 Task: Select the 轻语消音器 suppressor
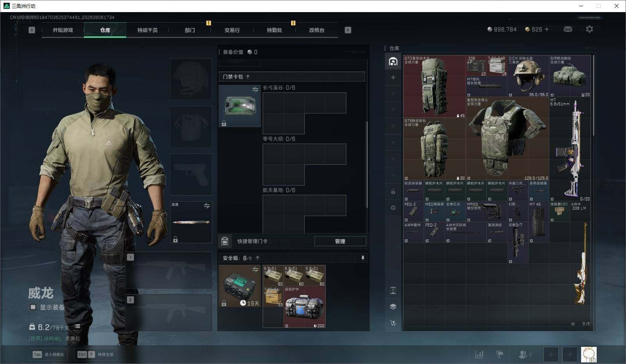pos(414,191)
